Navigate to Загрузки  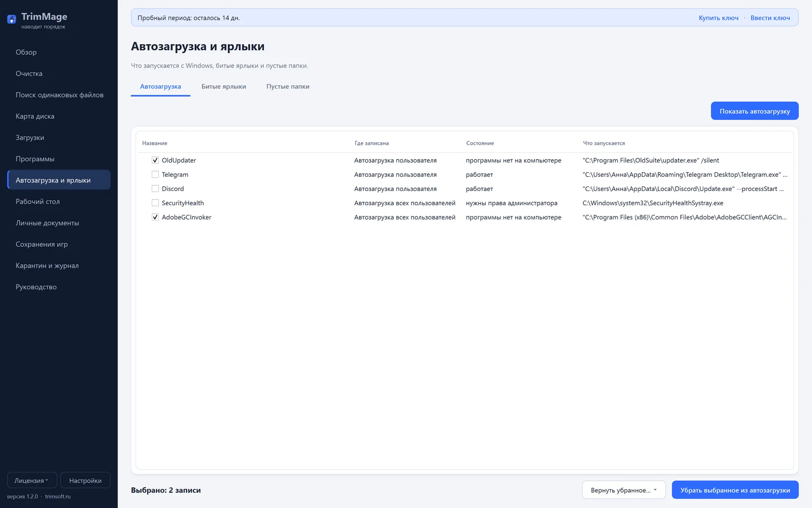pyautogui.click(x=59, y=138)
